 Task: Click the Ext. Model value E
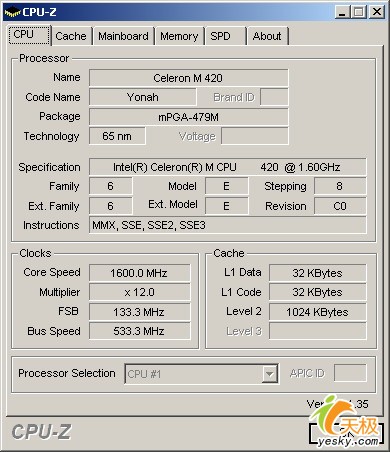pos(227,206)
